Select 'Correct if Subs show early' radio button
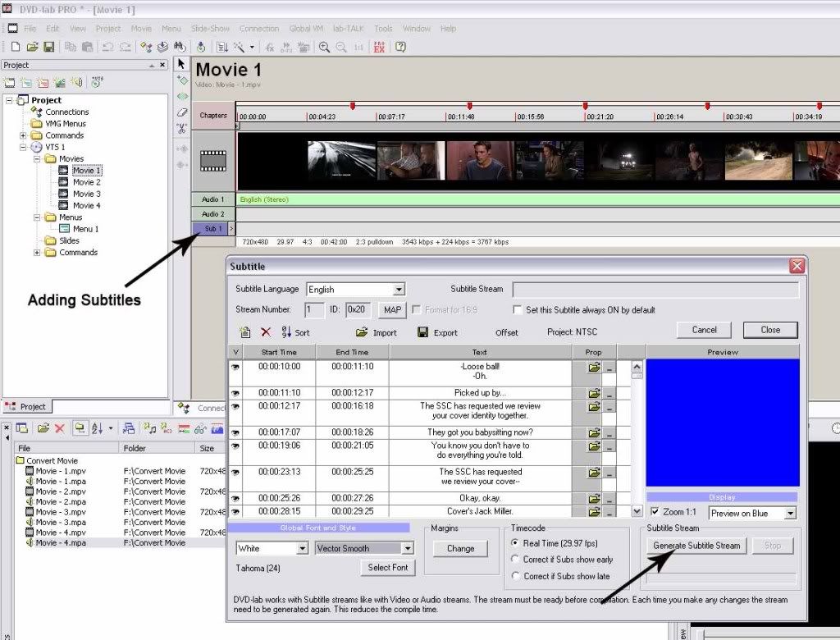This screenshot has width=840, height=640. tap(515, 559)
